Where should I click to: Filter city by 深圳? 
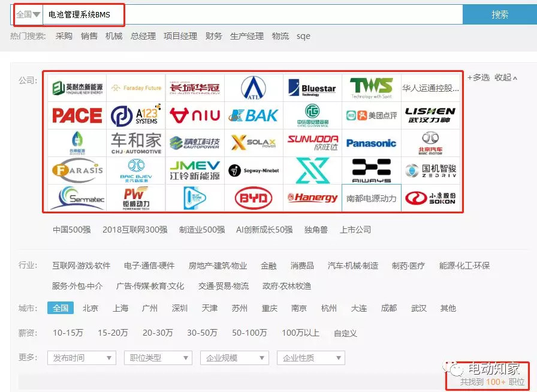point(179,308)
